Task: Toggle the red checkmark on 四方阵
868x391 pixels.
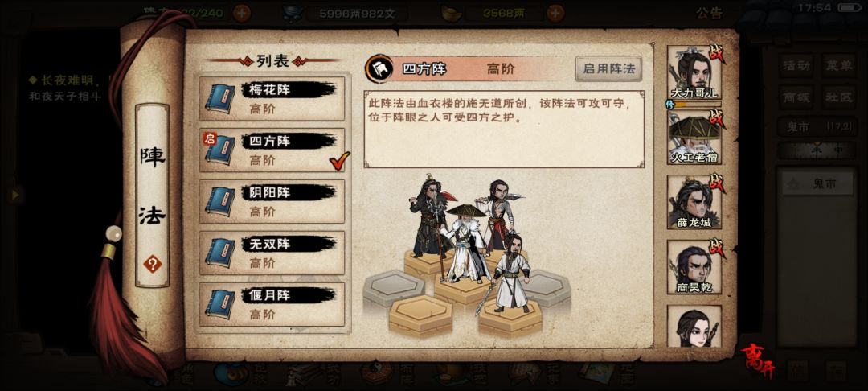Action: (339, 161)
